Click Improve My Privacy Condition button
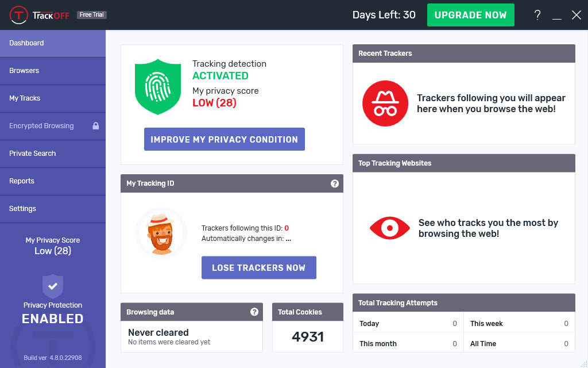The width and height of the screenshot is (588, 368). 225,139
